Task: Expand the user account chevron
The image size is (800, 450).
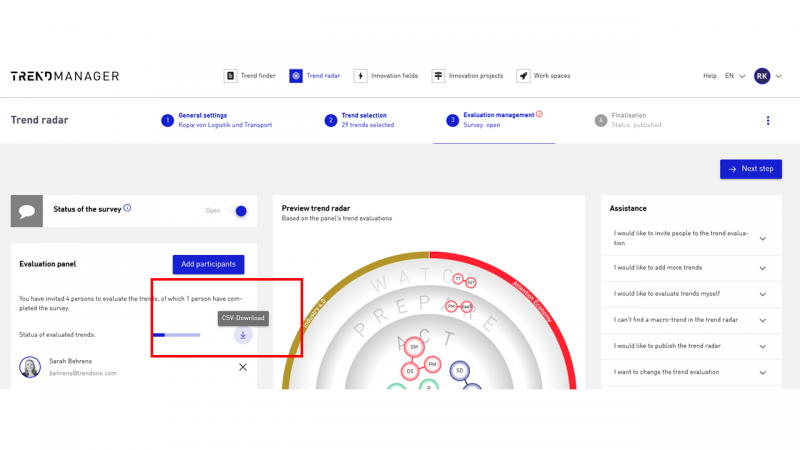Action: tap(779, 77)
